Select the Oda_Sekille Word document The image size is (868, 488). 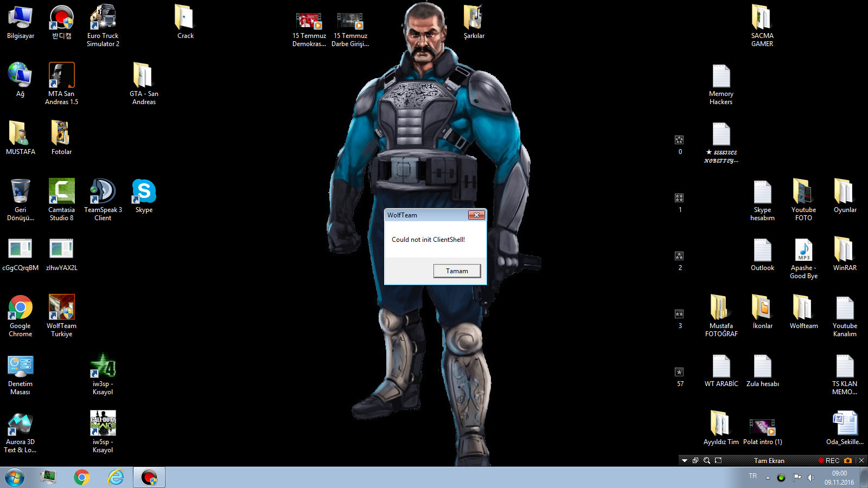[845, 428]
